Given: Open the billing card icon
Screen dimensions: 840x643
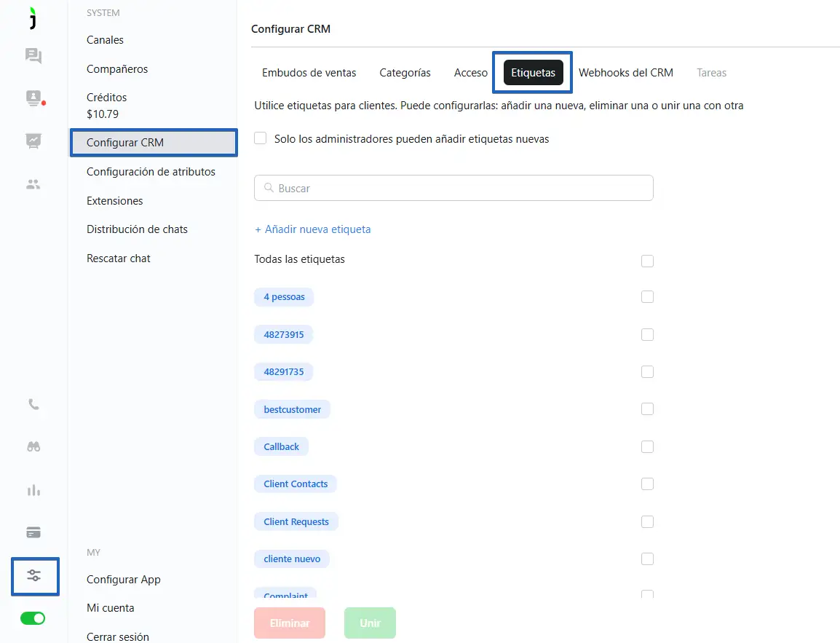Looking at the screenshot, I should click(x=33, y=532).
